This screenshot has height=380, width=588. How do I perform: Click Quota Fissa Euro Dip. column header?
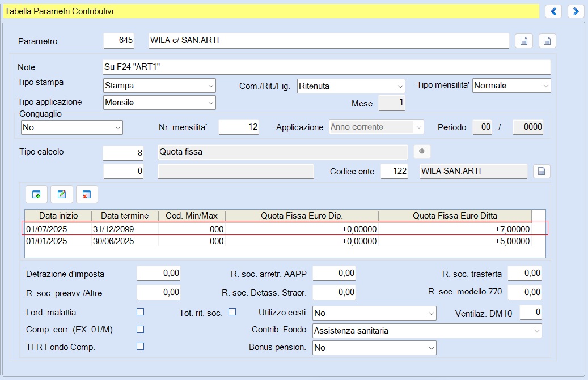302,216
